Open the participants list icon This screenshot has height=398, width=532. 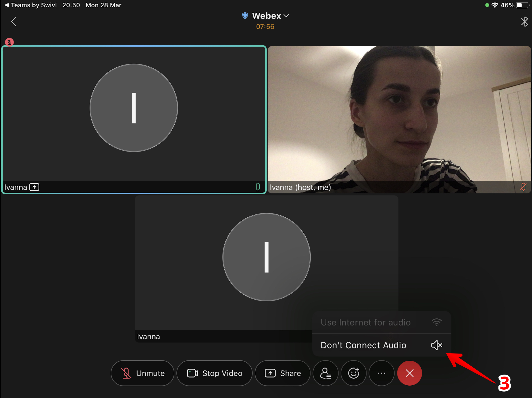tap(325, 373)
